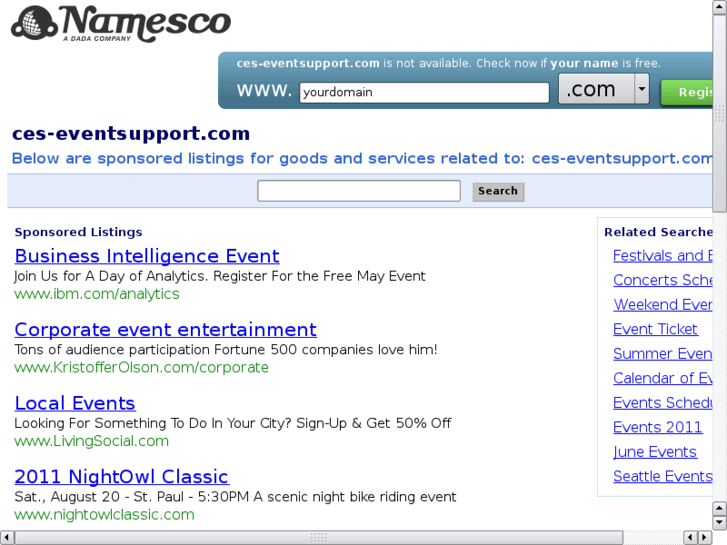Open Summer Events related search
This screenshot has height=545, width=727.
[x=663, y=354]
